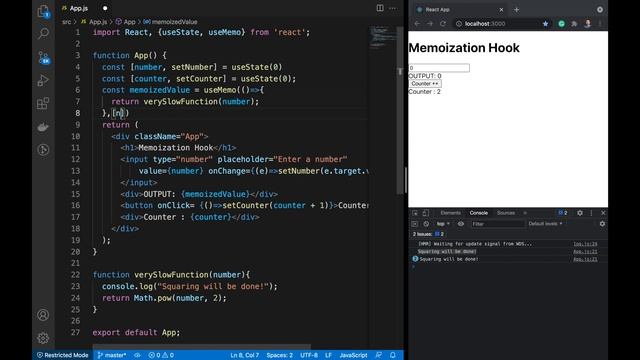This screenshot has width=640, height=360.
Task: Open the green Grammarly extension icon
Action: click(562, 24)
